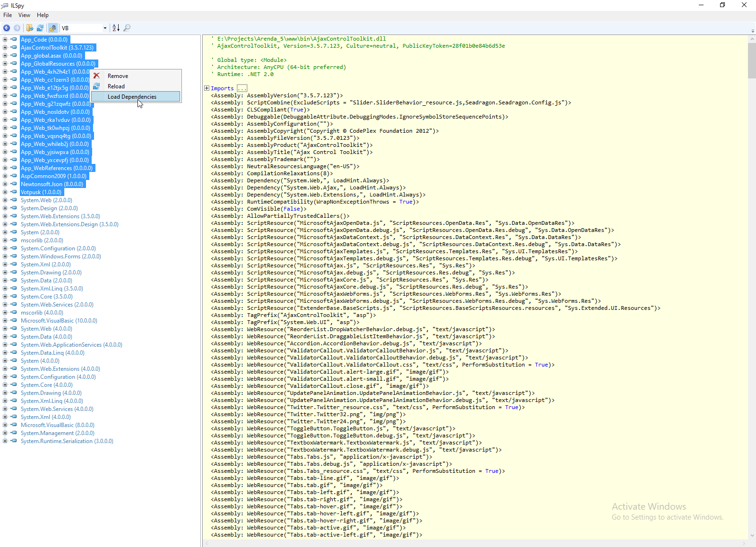Image resolution: width=756 pixels, height=547 pixels.
Task: Click the assembly icon beside App_global.asax
Action: [14, 56]
